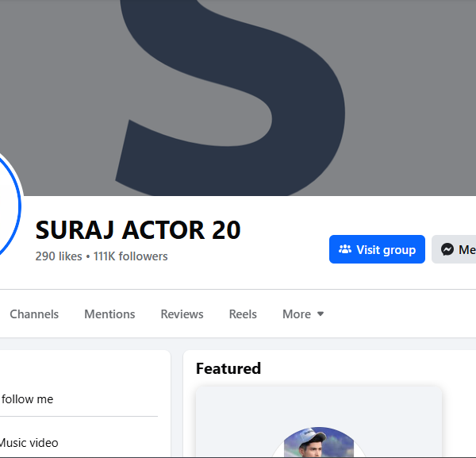The height and width of the screenshot is (458, 476).
Task: Open the 290 likes count
Action: 59,256
